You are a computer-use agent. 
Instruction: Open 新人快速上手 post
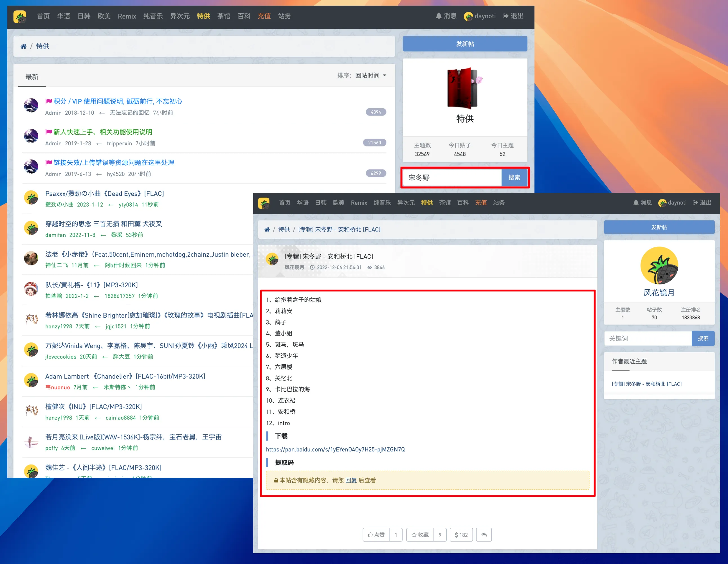point(102,132)
